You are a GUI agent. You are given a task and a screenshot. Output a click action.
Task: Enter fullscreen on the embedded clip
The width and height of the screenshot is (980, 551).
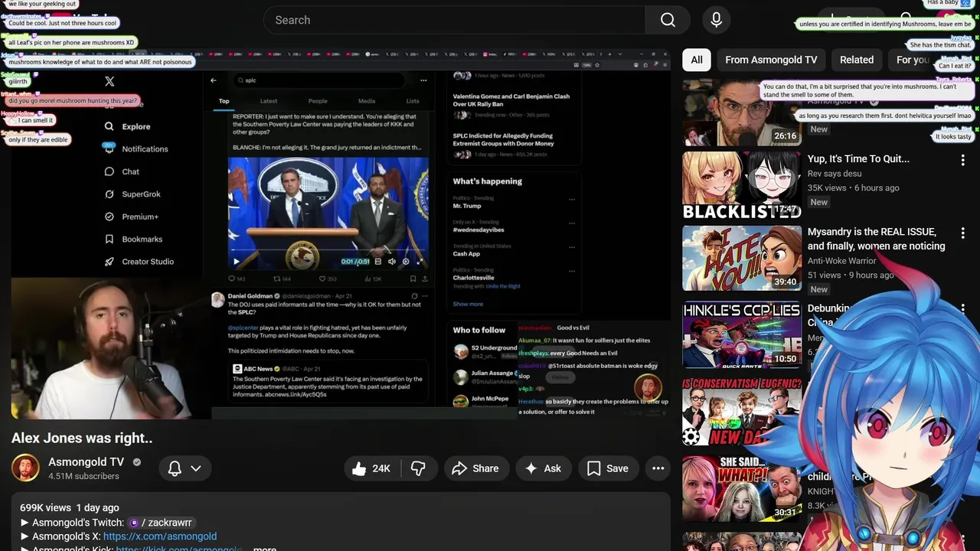[420, 261]
